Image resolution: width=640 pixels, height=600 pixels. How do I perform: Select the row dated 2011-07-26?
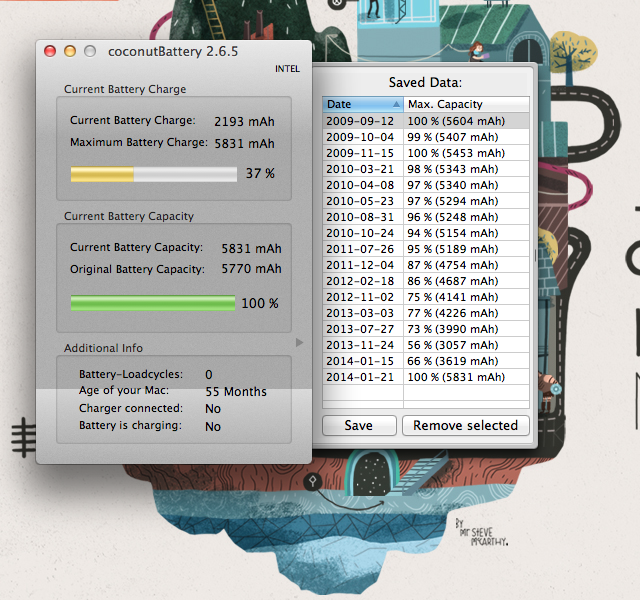[x=426, y=249]
